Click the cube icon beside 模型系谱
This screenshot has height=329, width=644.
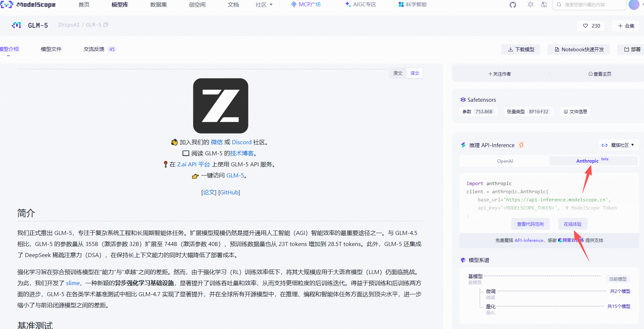463,260
